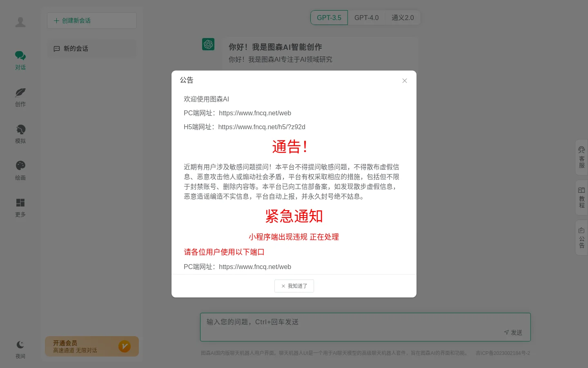Open the 模拟 section in sidebar
The height and width of the screenshot is (368, 588).
[x=20, y=134]
